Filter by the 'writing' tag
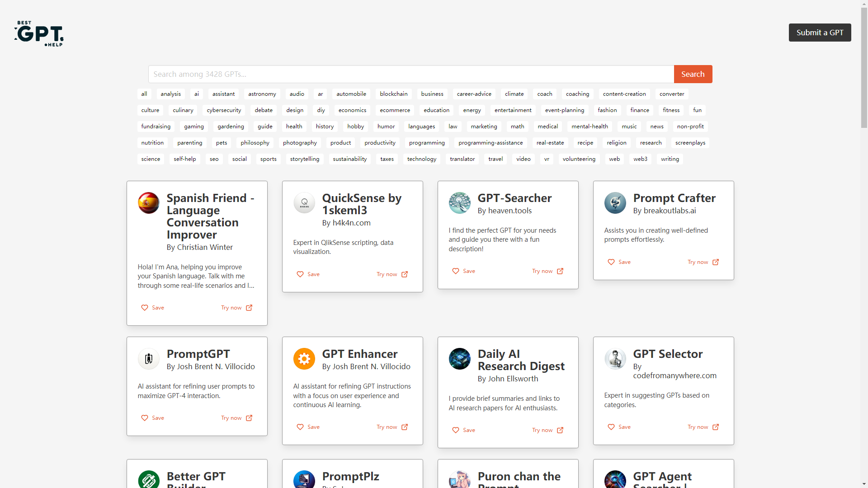Viewport: 868px width, 488px height. [670, 159]
